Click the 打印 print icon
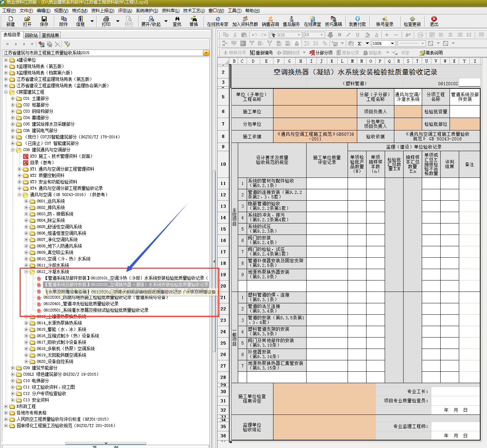The width and height of the screenshot is (487, 448). click(x=106, y=21)
